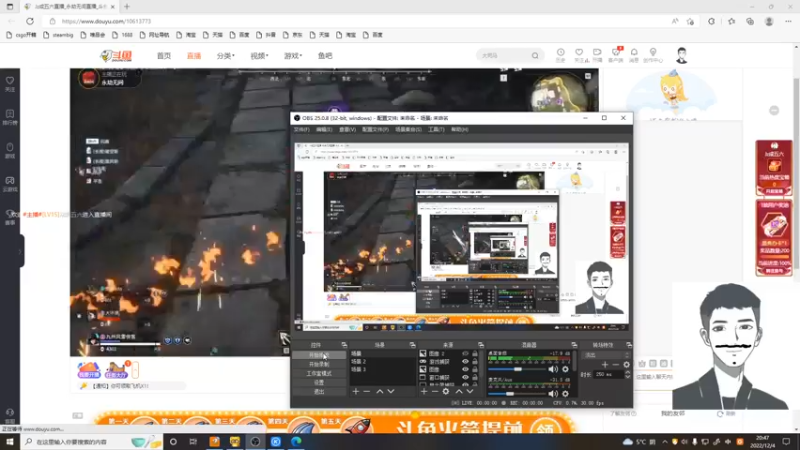Expand the 视频 dropdown in Douyu navigation
This screenshot has height=450, width=800.
point(259,56)
